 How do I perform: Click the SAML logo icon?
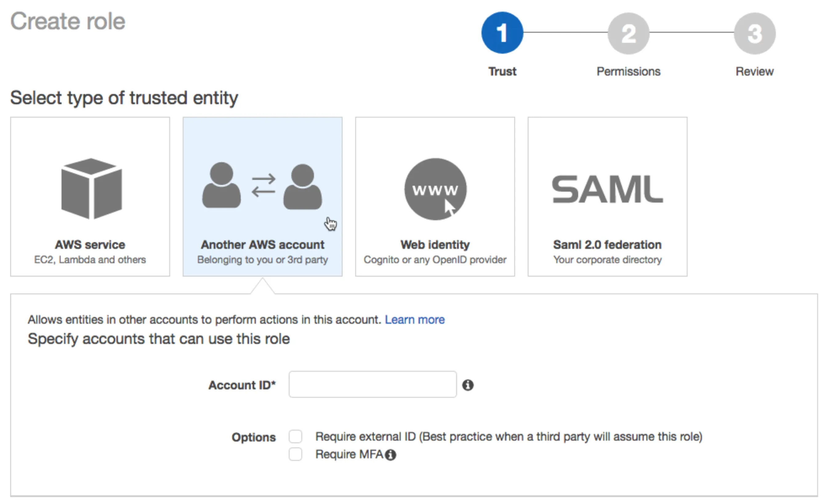point(607,189)
